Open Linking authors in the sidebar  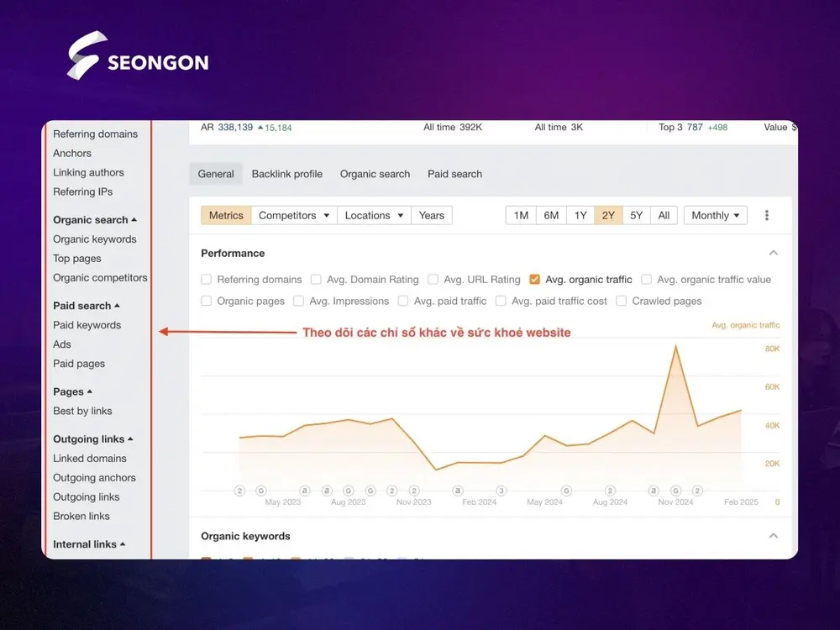88,172
